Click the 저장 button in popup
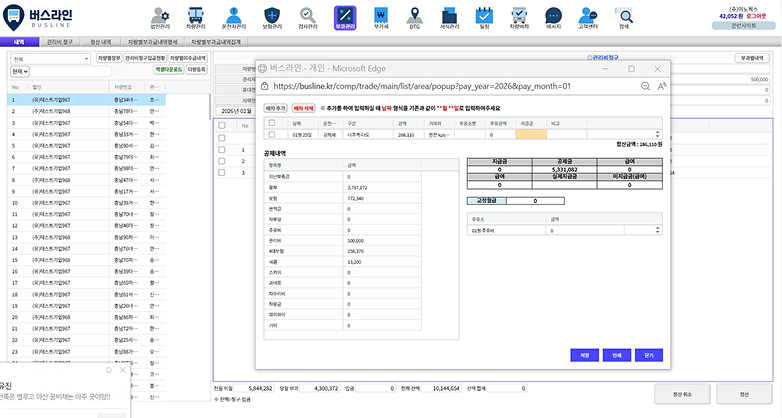This screenshot has height=418, width=782. tap(583, 354)
